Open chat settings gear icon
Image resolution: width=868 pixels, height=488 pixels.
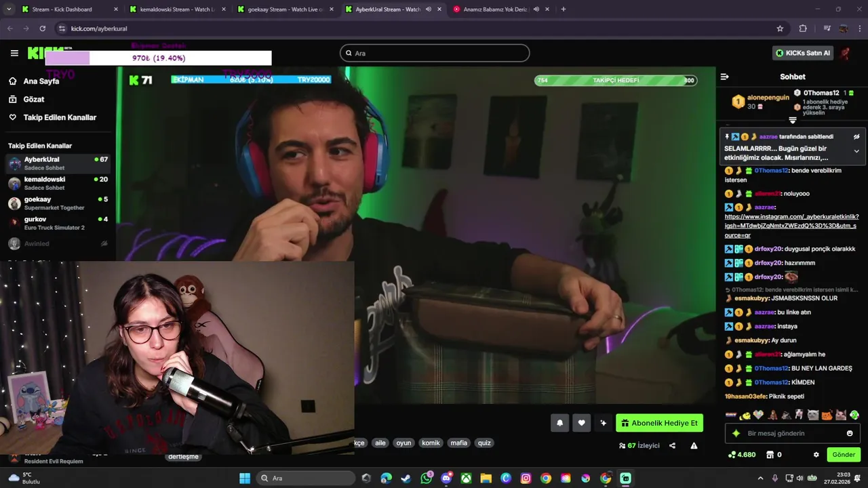coord(816,455)
